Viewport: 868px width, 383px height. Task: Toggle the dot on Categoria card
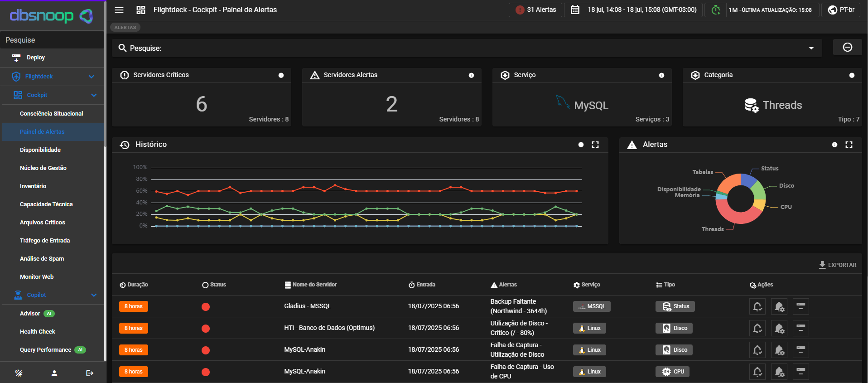coord(852,75)
